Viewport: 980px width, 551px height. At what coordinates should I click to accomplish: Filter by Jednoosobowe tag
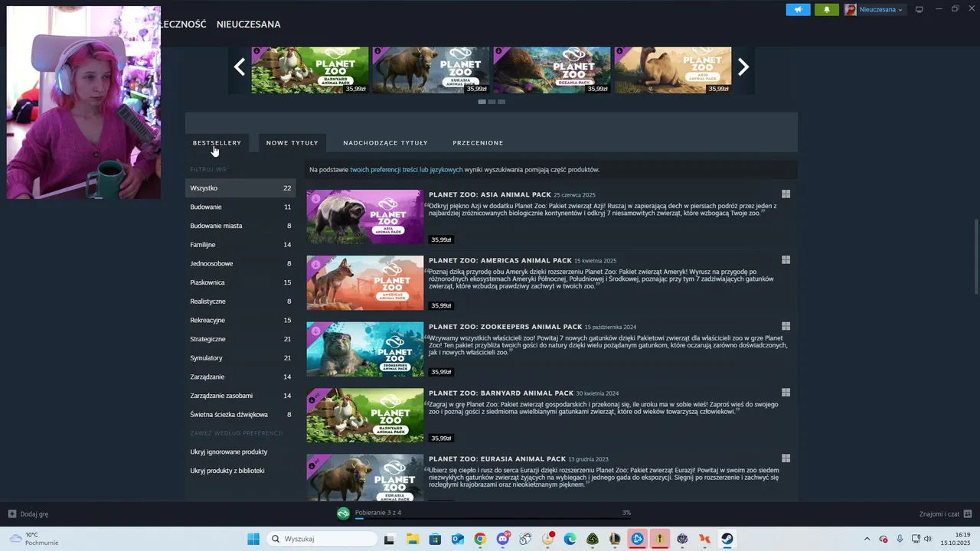[x=240, y=263]
